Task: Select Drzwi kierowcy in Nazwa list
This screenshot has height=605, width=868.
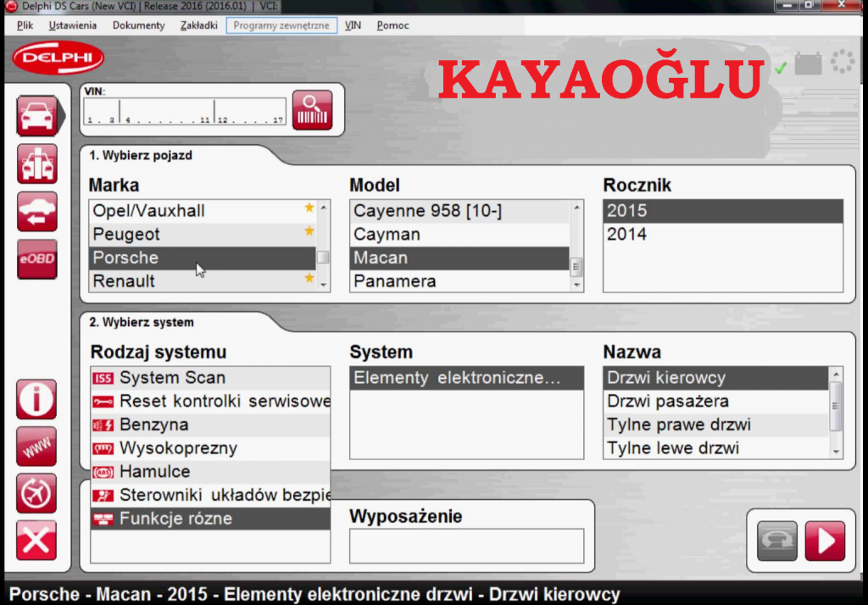Action: click(715, 378)
